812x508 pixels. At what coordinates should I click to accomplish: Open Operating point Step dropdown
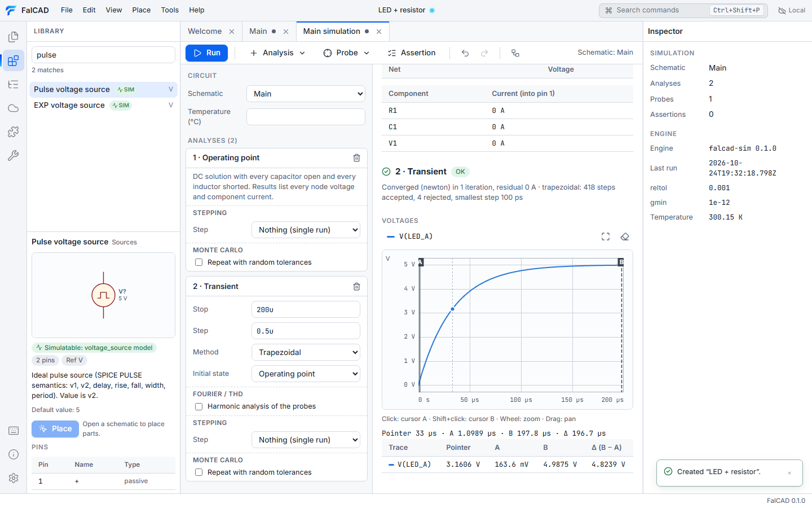(306, 230)
